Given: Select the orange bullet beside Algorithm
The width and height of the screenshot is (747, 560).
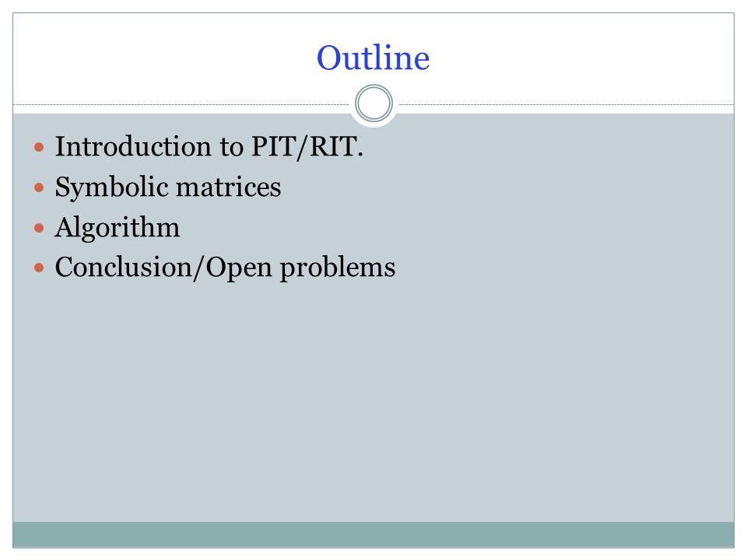Looking at the screenshot, I should 39,228.
